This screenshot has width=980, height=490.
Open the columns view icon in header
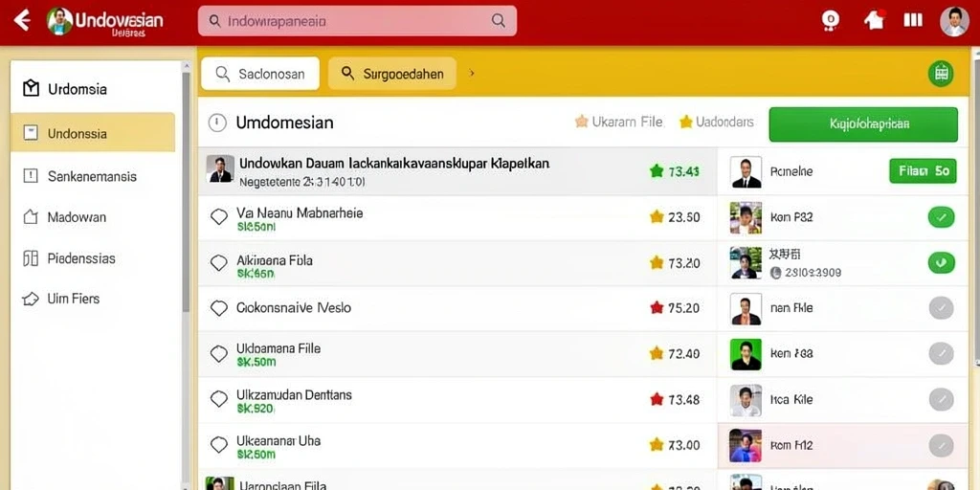click(913, 20)
